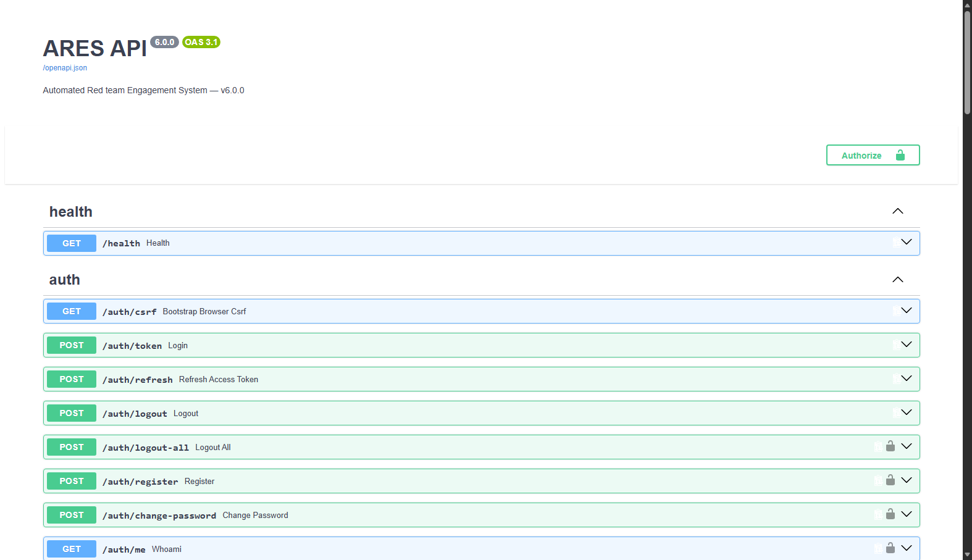Screen dimensions: 972x560
Task: Click the /auth/me path text
Action: pyautogui.click(x=124, y=550)
